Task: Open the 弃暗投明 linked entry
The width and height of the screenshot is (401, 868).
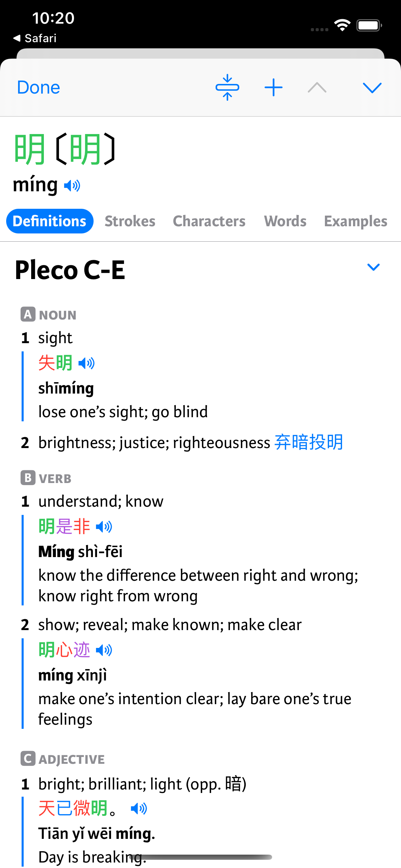Action: (309, 442)
